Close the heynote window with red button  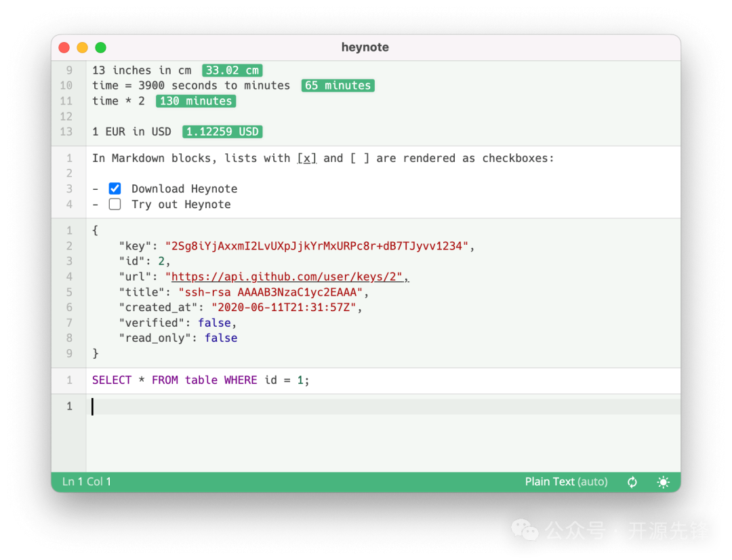[64, 47]
